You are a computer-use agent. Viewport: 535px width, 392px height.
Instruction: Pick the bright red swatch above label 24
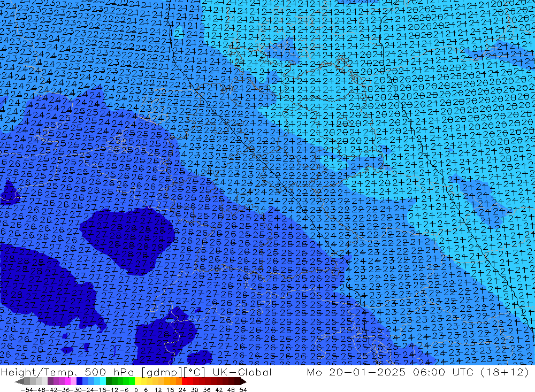pos(185,382)
